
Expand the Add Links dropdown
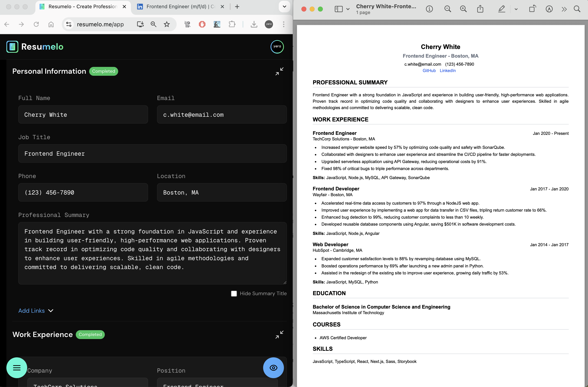(x=36, y=311)
